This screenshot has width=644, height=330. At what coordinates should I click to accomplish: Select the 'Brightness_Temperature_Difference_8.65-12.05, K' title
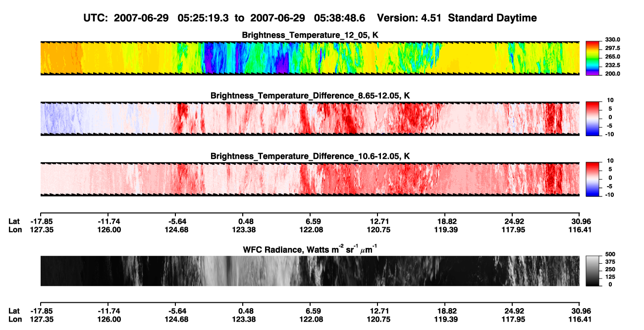click(310, 95)
